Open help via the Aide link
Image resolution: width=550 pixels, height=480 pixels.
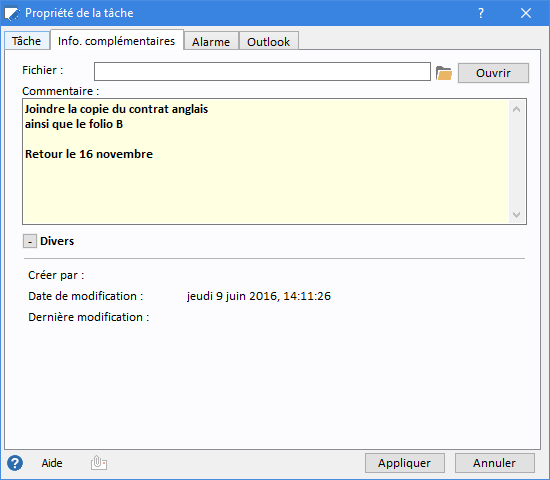52,463
